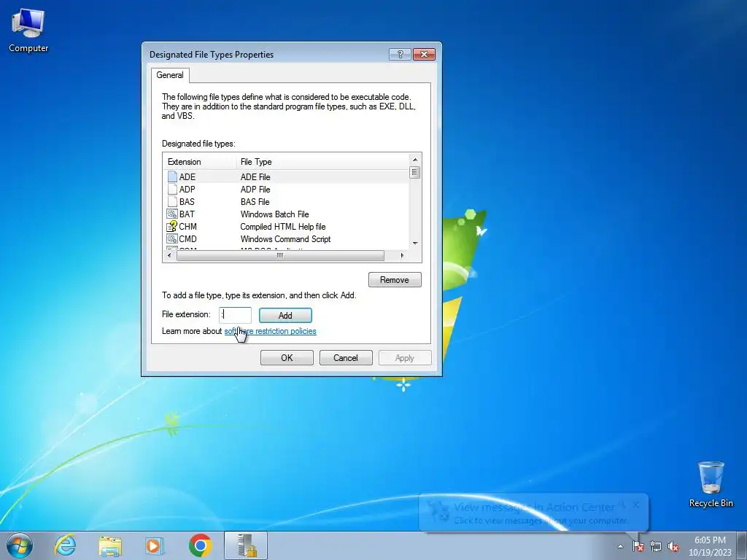This screenshot has height=560, width=747.
Task: Launch Google Chrome from the taskbar
Action: 200,545
